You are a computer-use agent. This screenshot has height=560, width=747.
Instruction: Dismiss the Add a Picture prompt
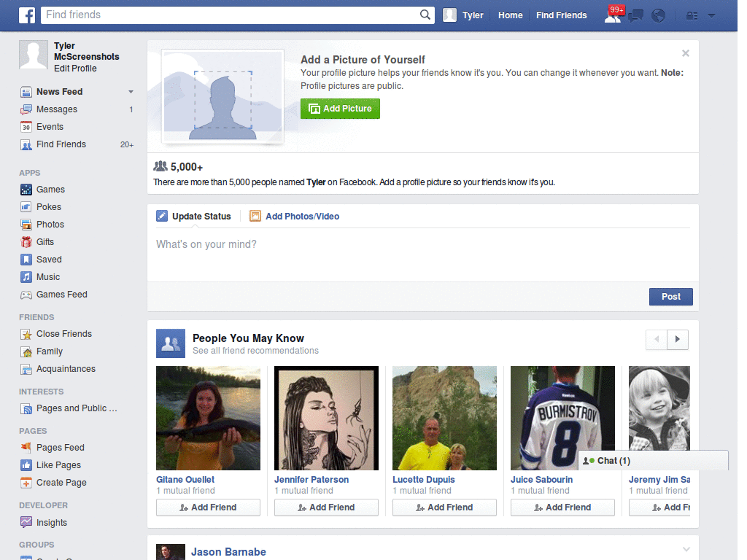tap(686, 53)
